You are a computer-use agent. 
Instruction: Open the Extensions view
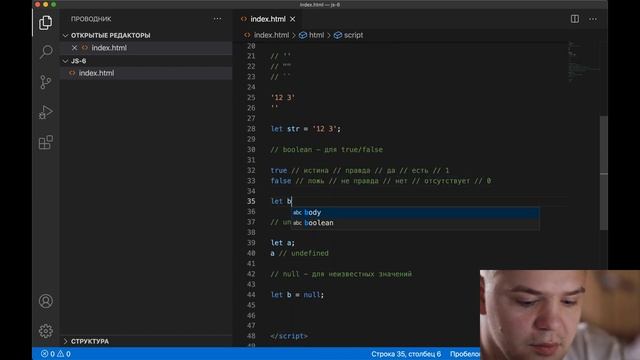(45, 142)
